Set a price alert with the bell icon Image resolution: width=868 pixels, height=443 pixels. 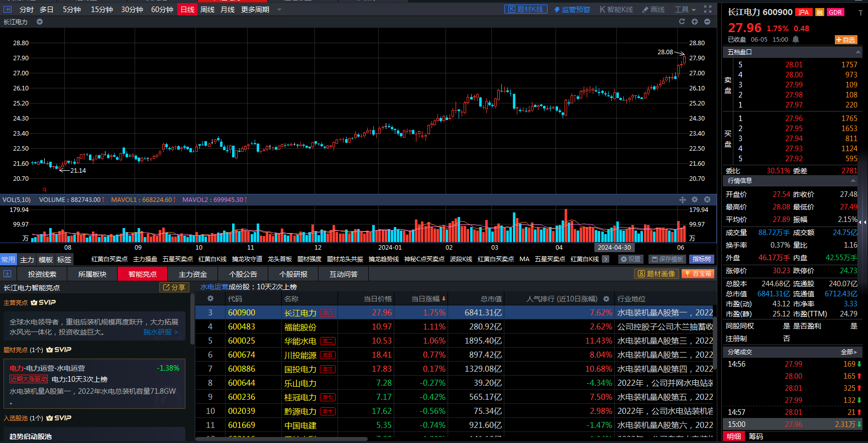pos(796,40)
